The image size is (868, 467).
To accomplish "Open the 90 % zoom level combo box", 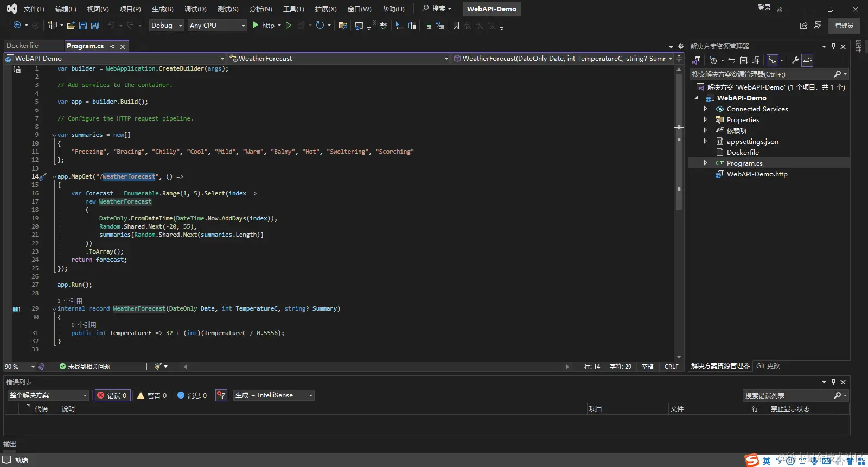I will point(20,367).
